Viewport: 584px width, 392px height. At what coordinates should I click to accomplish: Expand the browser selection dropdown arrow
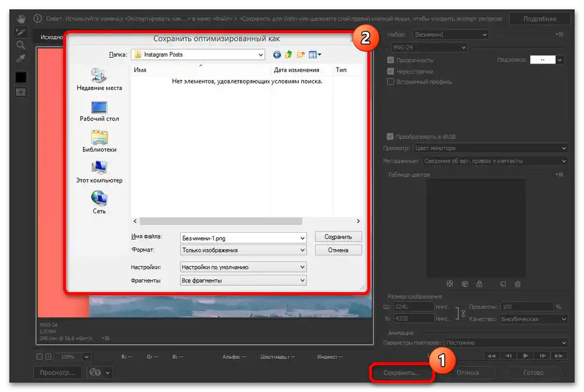pyautogui.click(x=107, y=372)
